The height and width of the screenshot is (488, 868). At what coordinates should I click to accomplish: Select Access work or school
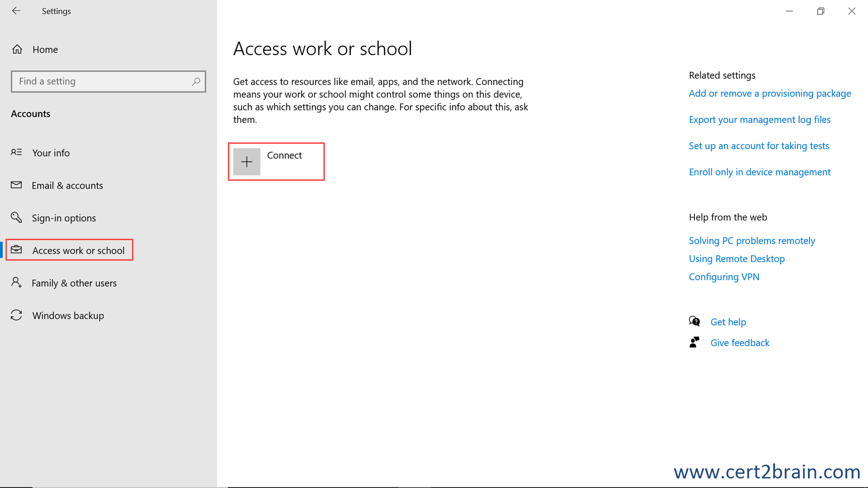pyautogui.click(x=79, y=251)
